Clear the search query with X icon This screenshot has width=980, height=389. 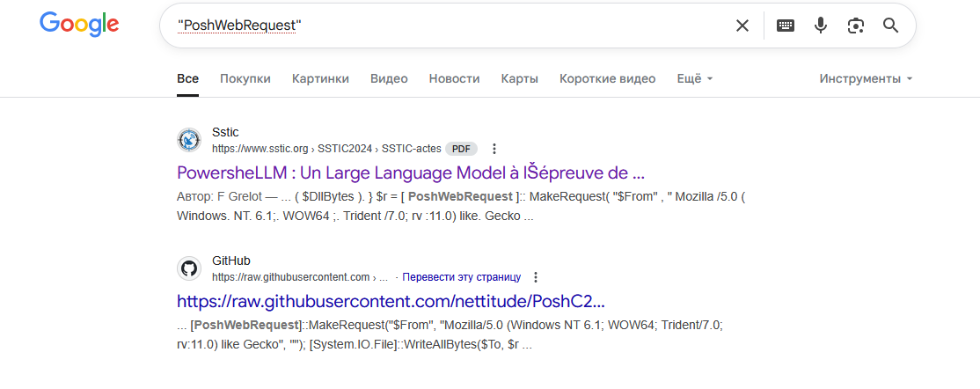(742, 26)
